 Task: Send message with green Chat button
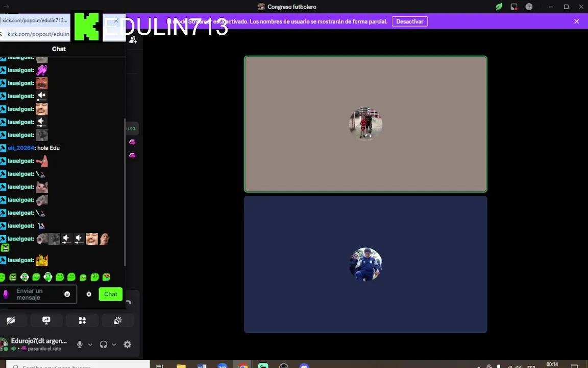pyautogui.click(x=111, y=294)
